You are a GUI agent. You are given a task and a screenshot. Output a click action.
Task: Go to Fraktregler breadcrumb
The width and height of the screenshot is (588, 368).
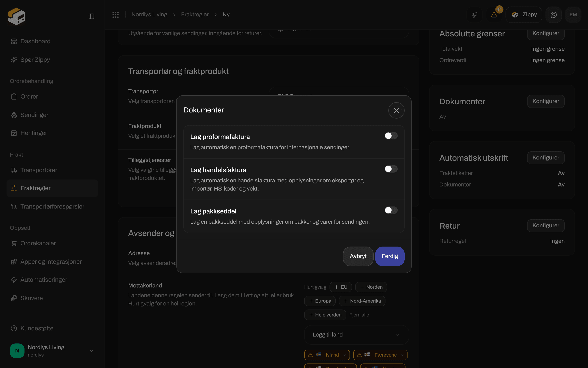tap(195, 15)
